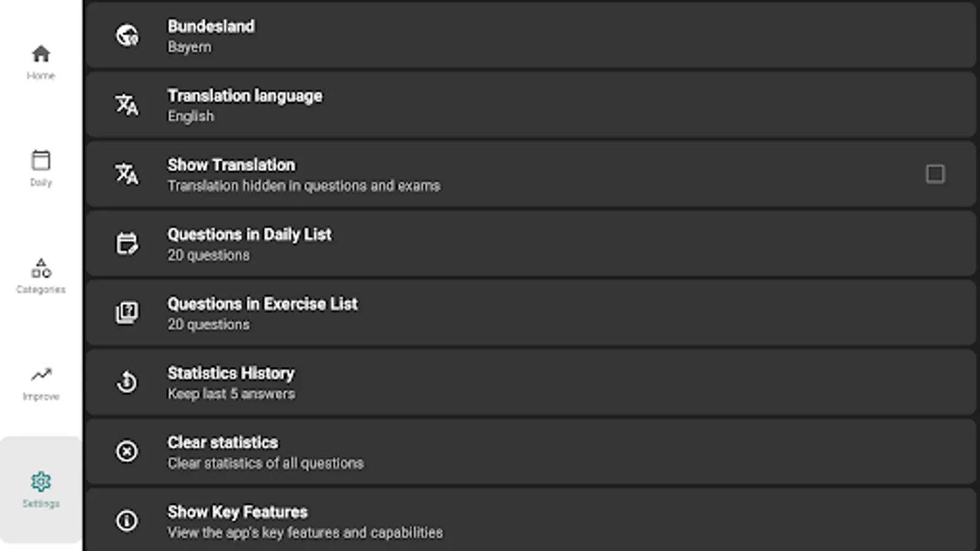Screen dimensions: 980x551
Task: Open the Bundesland selector showing Bayern
Action: pos(490,35)
